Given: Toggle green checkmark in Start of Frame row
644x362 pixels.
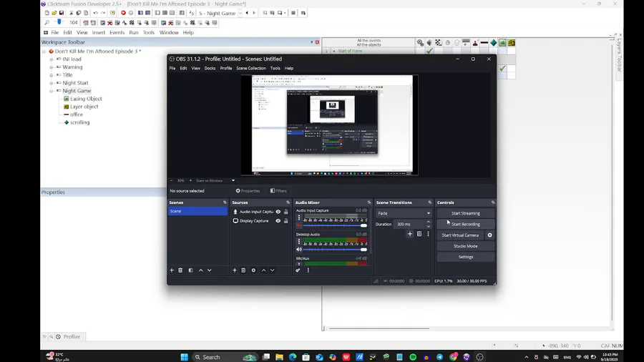Looking at the screenshot, I should pyautogui.click(x=429, y=51).
